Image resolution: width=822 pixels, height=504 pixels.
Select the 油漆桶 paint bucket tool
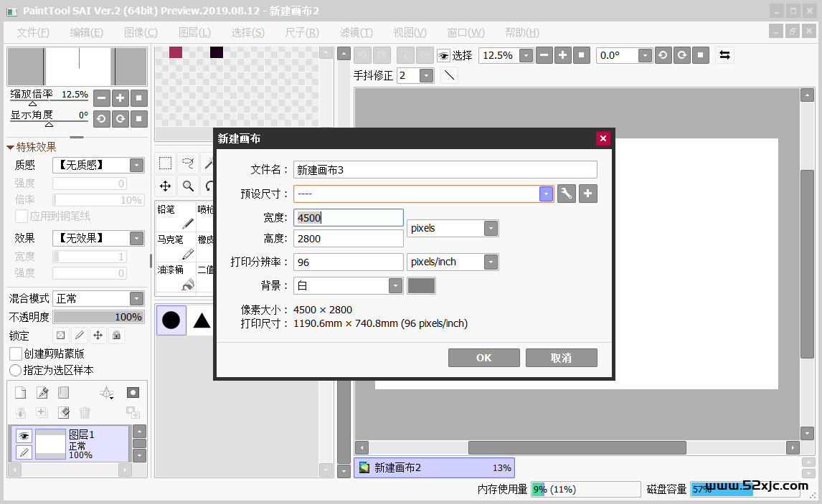pos(175,277)
